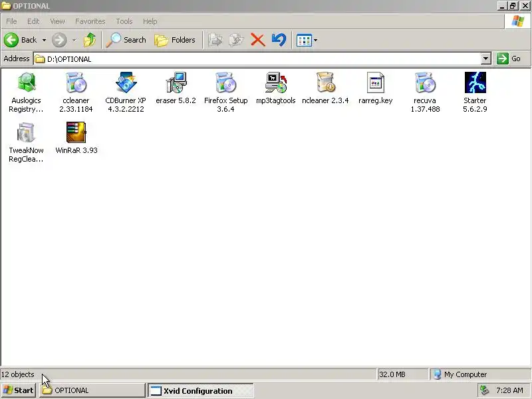
Task: Open the File menu
Action: tap(11, 21)
